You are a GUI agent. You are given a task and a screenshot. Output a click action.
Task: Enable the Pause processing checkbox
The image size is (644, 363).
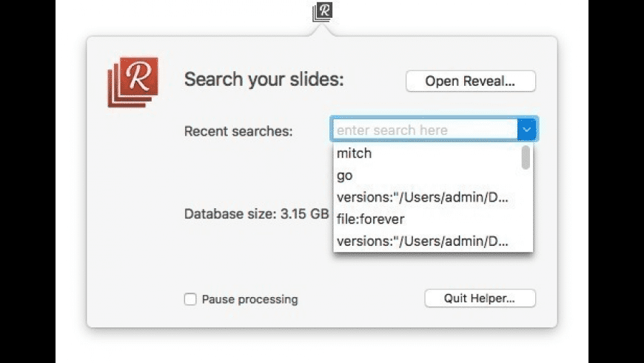click(190, 299)
